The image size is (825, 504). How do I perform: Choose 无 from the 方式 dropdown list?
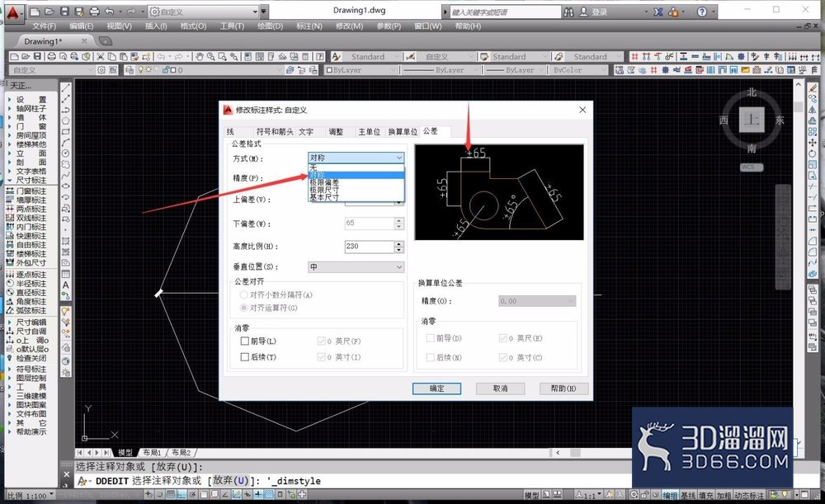click(356, 167)
